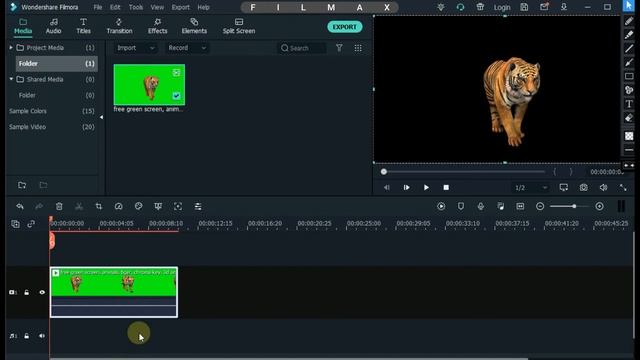Viewport: 640px width, 360px height.
Task: Click the media Search field
Action: pos(302,48)
